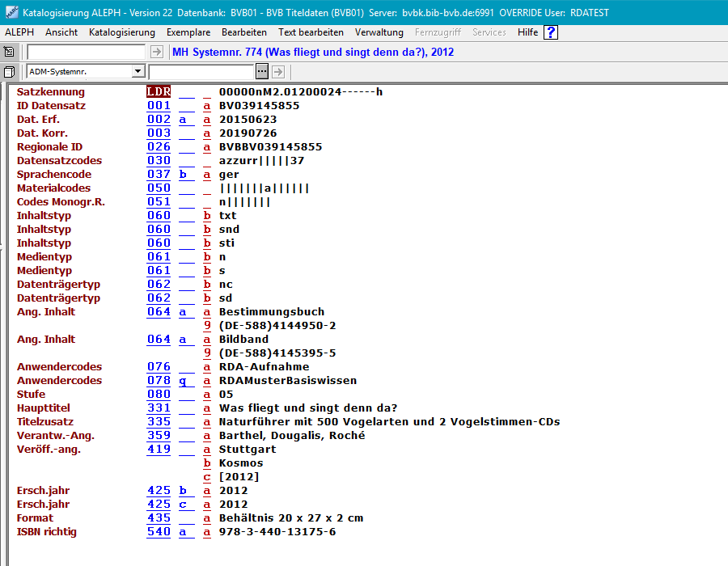Click the top system number input field
The height and width of the screenshot is (566, 728).
[x=87, y=52]
